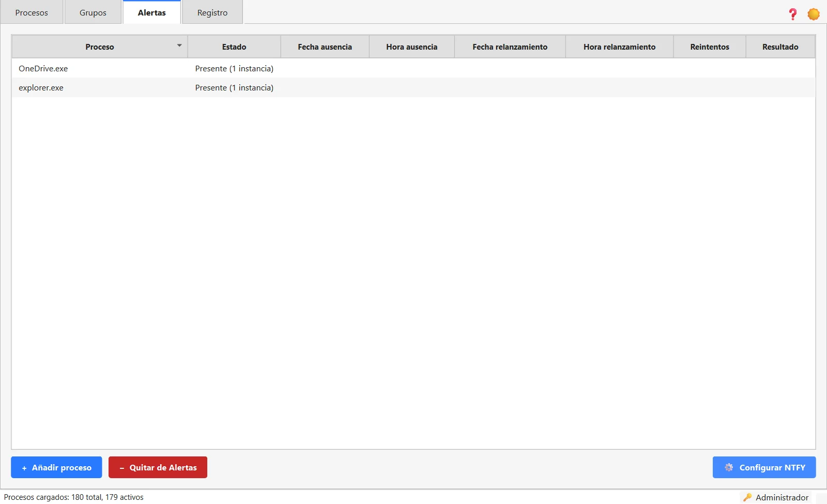Screen dimensions: 827x504
Task: Click the Administrador status label
Action: (782, 497)
